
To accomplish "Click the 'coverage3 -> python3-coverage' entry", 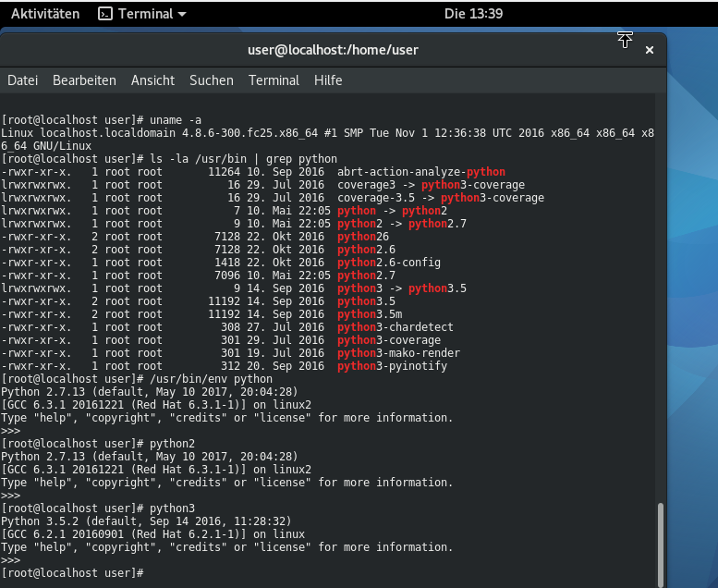I will click(432, 185).
